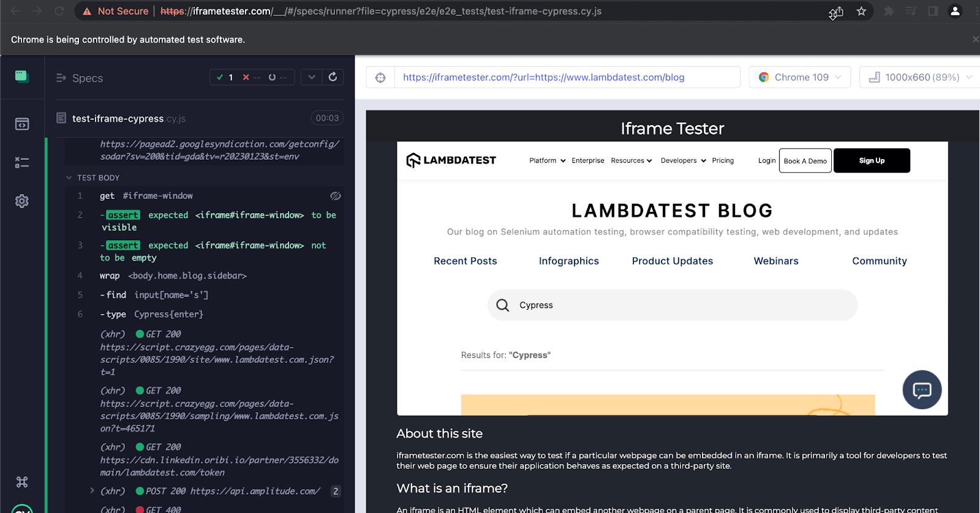This screenshot has height=513, width=980.
Task: Open the Chrome profile avatar icon
Action: coord(955,11)
